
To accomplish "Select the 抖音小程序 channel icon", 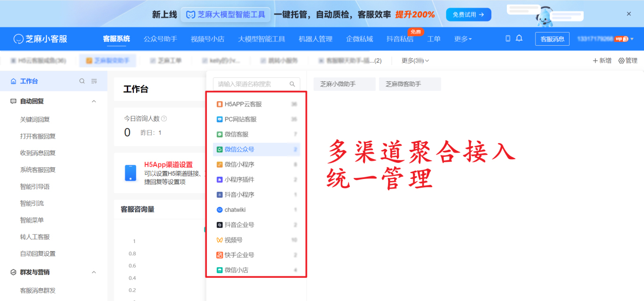I will (x=221, y=195).
